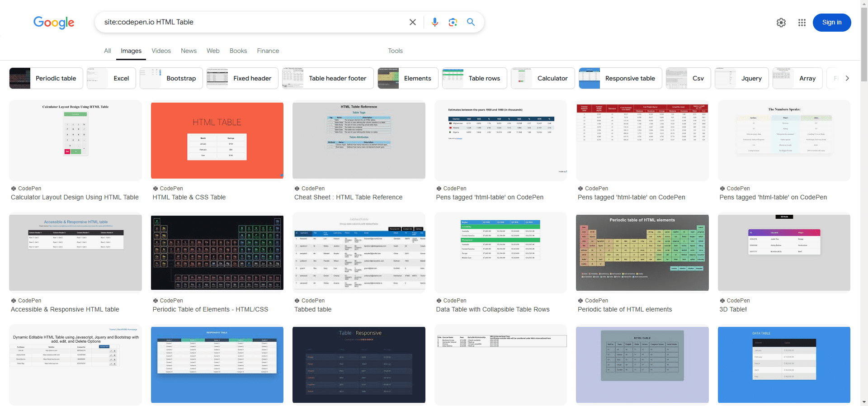This screenshot has height=406, width=868.
Task: Open Google apps grid icon
Action: [x=802, y=23]
